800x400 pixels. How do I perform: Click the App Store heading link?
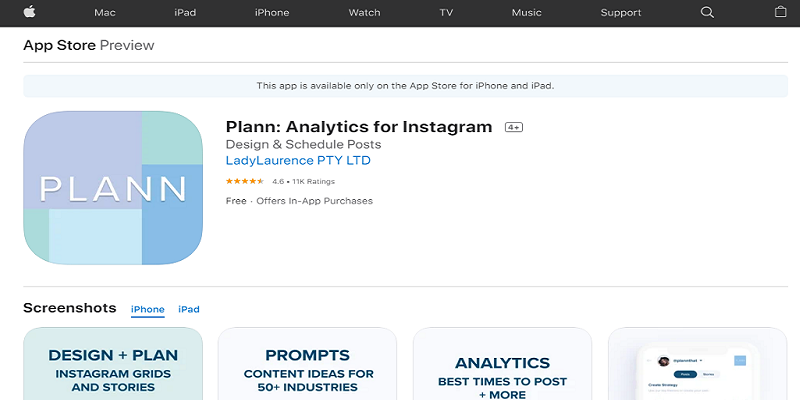coord(59,45)
